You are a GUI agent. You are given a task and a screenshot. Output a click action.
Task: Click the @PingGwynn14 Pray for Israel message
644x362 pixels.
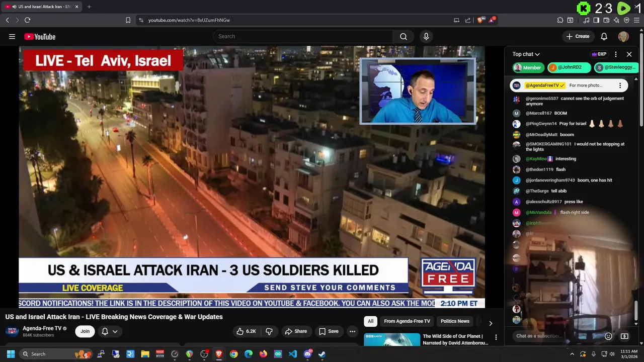[571, 124]
